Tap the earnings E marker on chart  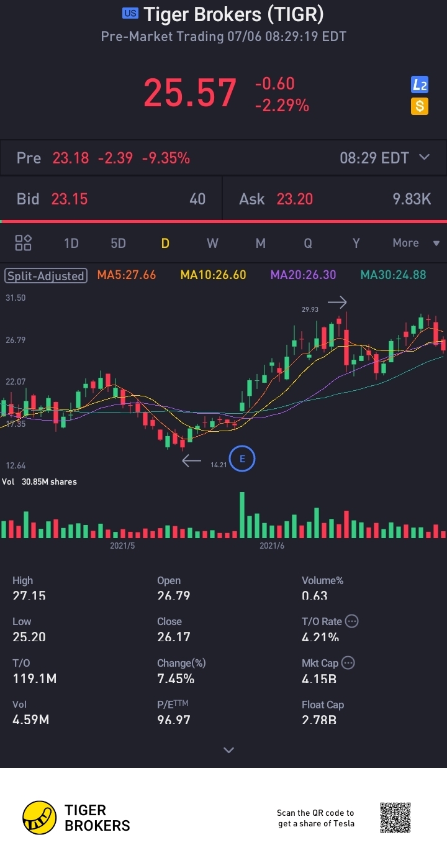pyautogui.click(x=242, y=459)
